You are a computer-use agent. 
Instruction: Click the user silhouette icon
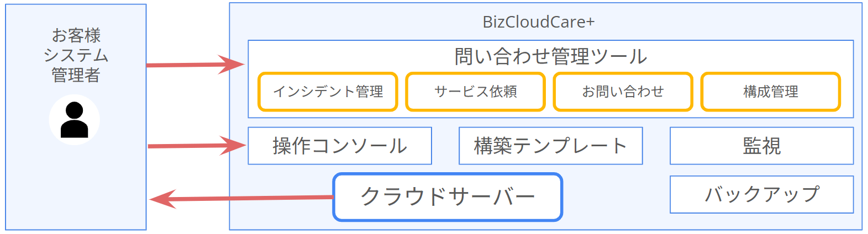point(75,120)
